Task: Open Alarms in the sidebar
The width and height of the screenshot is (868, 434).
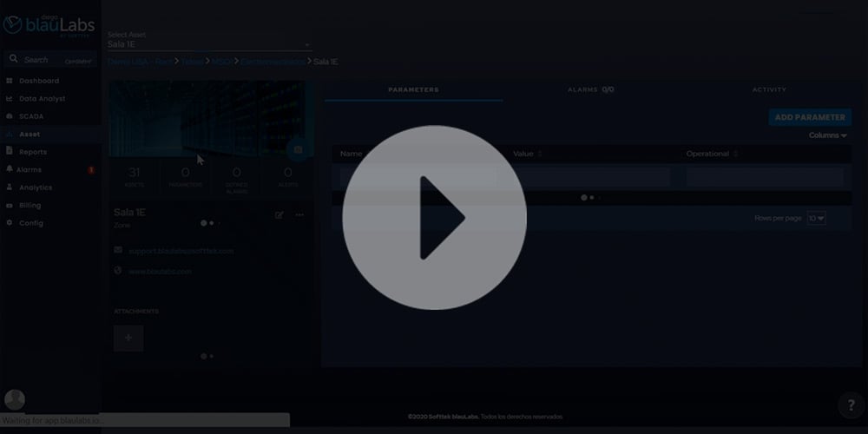Action: point(29,170)
